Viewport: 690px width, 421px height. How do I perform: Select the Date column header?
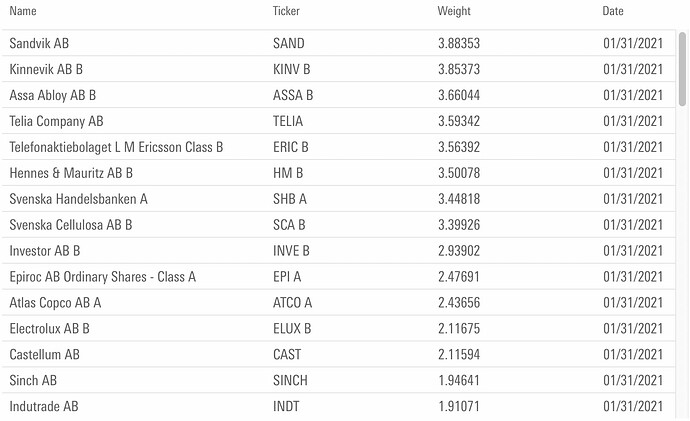pos(613,11)
